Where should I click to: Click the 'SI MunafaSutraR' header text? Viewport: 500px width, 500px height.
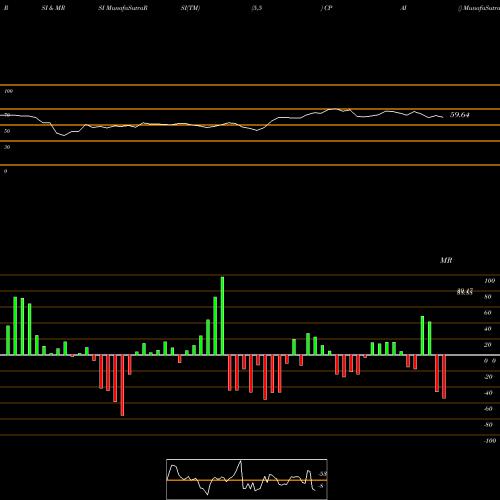click(123, 8)
